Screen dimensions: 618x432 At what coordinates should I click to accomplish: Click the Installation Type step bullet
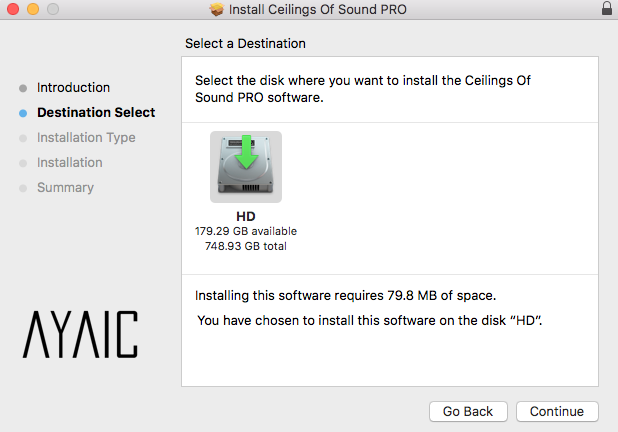(x=23, y=138)
